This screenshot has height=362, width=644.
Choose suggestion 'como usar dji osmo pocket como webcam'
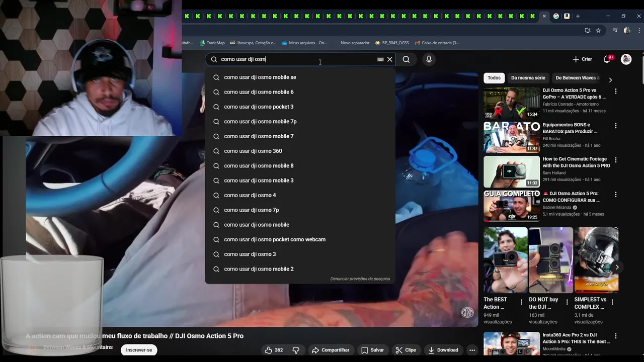tap(300, 239)
